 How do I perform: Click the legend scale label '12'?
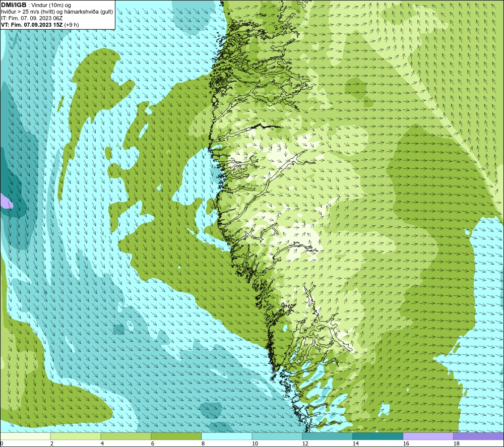[305, 443]
